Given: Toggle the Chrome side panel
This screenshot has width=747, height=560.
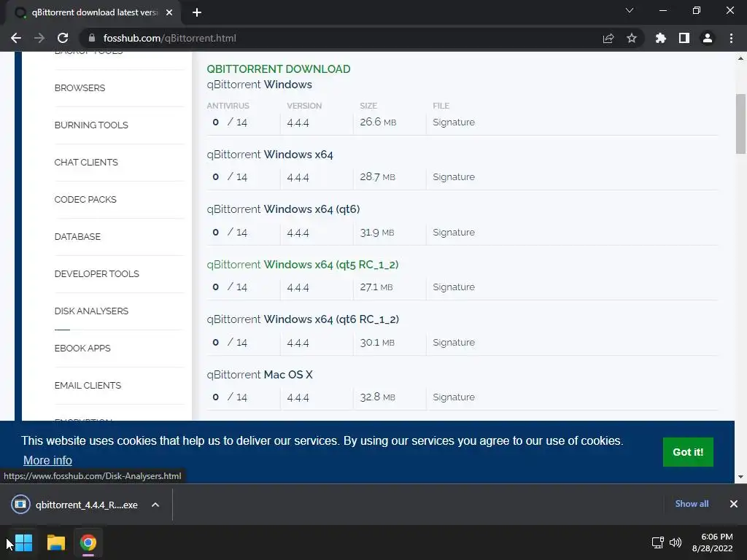Looking at the screenshot, I should (684, 38).
